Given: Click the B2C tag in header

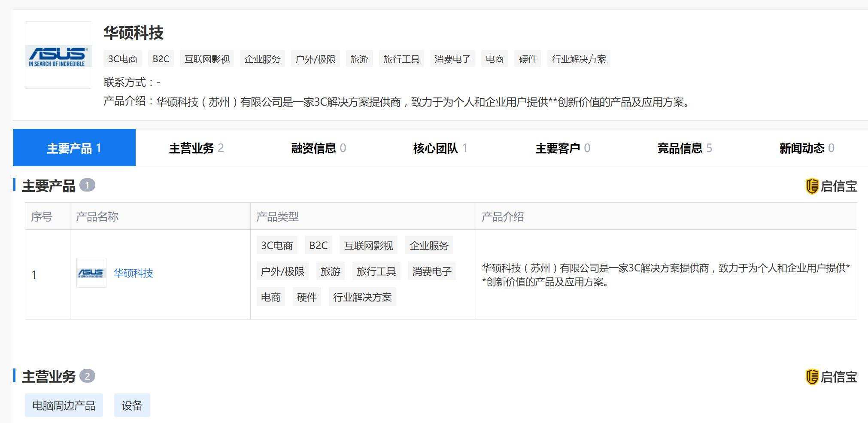Looking at the screenshot, I should pyautogui.click(x=161, y=59).
